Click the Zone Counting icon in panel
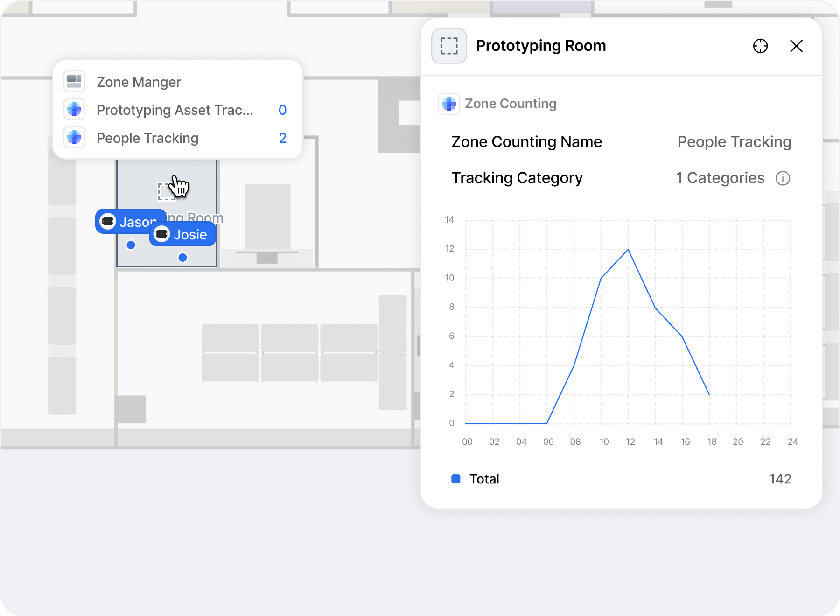Viewport: 840px width, 616px height. pyautogui.click(x=449, y=104)
